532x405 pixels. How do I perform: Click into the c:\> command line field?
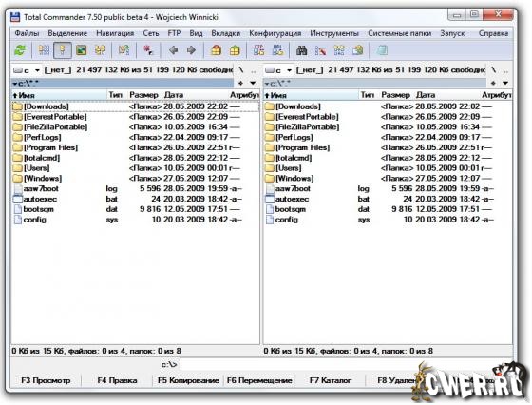(x=345, y=365)
